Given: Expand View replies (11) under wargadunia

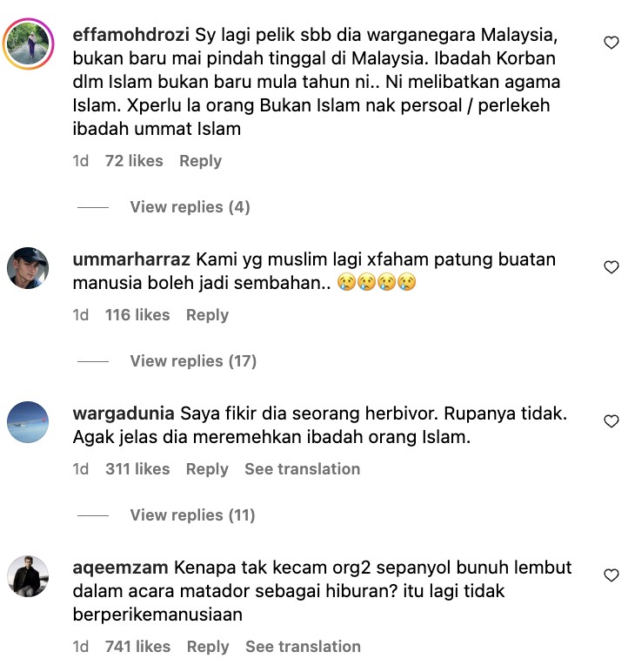Looking at the screenshot, I should (x=193, y=514).
